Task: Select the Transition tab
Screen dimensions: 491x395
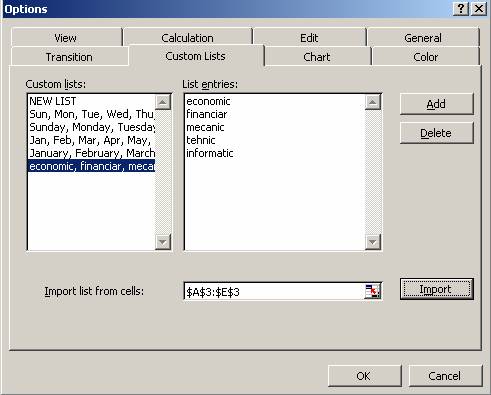Action: point(69,57)
